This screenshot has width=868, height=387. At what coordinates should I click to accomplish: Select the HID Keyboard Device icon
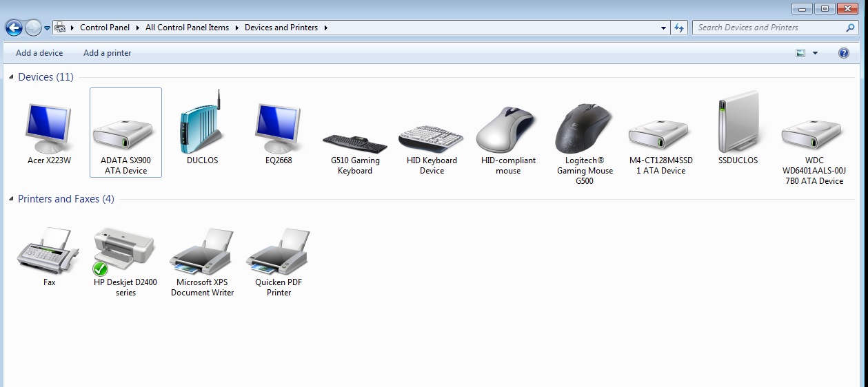pyautogui.click(x=431, y=138)
